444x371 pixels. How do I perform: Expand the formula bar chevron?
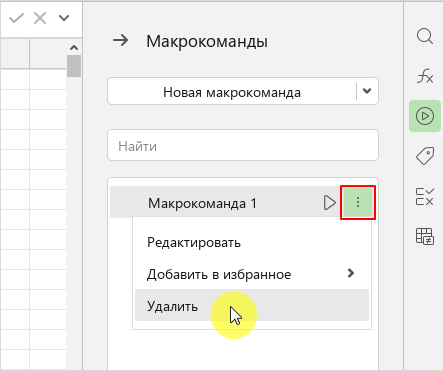point(64,18)
